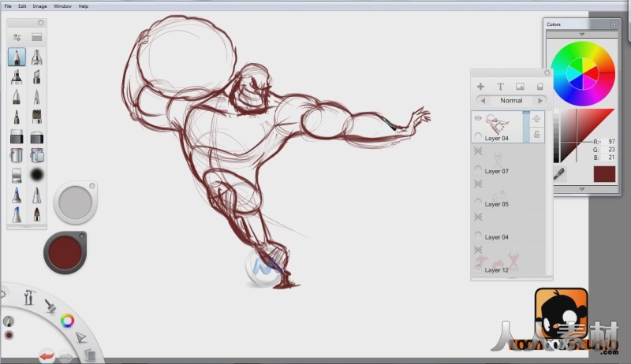Screen dimensions: 631x364
Task: Open the Files pages icon in lagoon
Action: click(90, 355)
